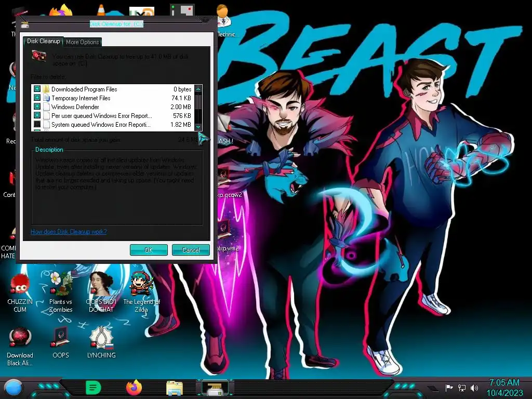Toggle the Windows Defender checkbox

tap(37, 107)
